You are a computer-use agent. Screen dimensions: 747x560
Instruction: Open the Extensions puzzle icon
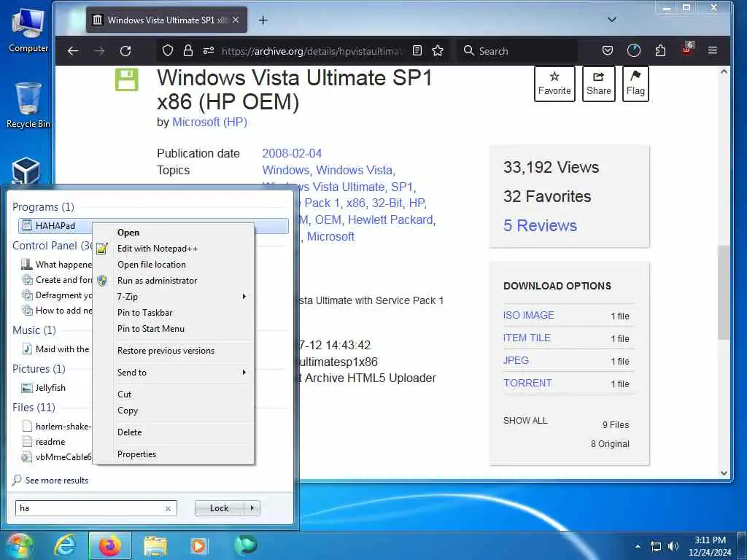coord(660,50)
